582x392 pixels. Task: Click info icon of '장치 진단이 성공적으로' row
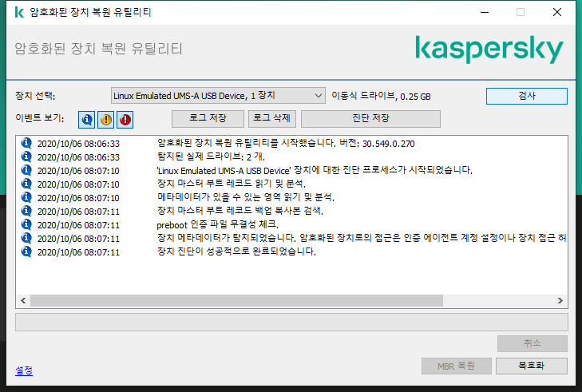[26, 251]
